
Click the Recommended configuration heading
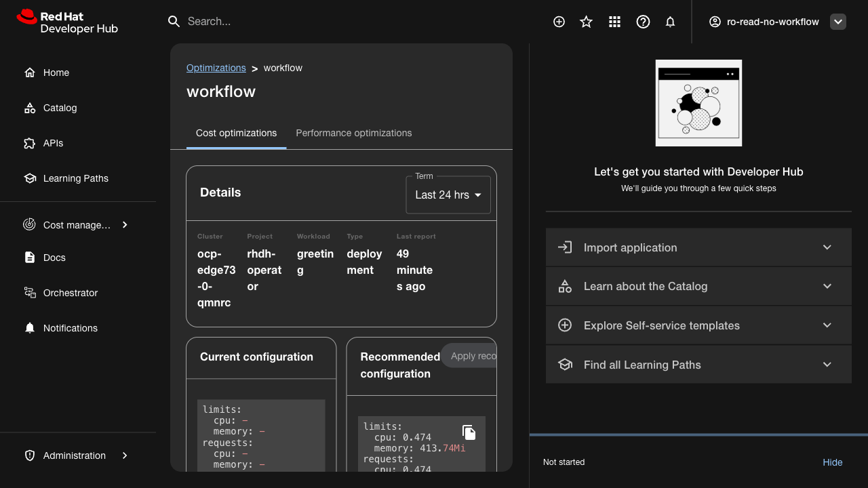coord(400,365)
